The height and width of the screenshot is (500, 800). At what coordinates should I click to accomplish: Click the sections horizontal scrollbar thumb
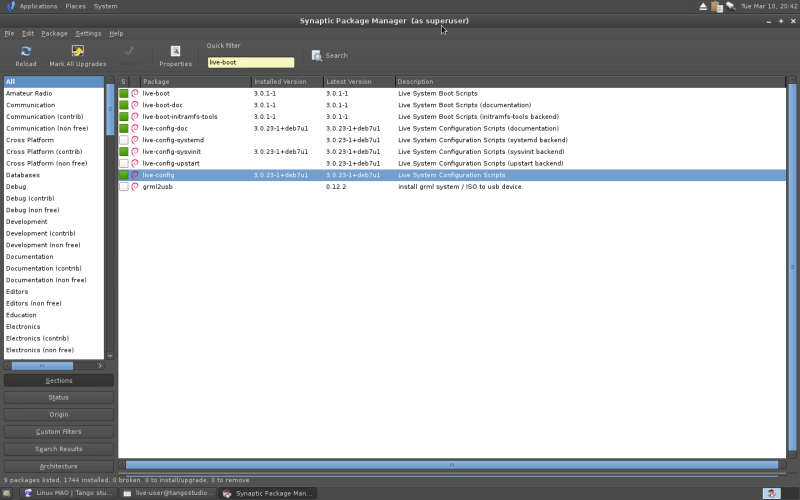(42, 366)
